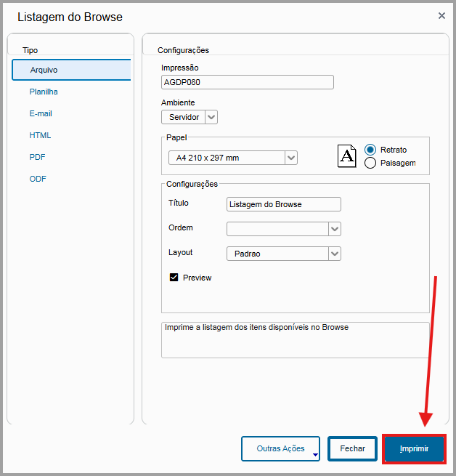Click the page orientation icon
Viewport: 456px width, 476px height.
click(x=348, y=156)
